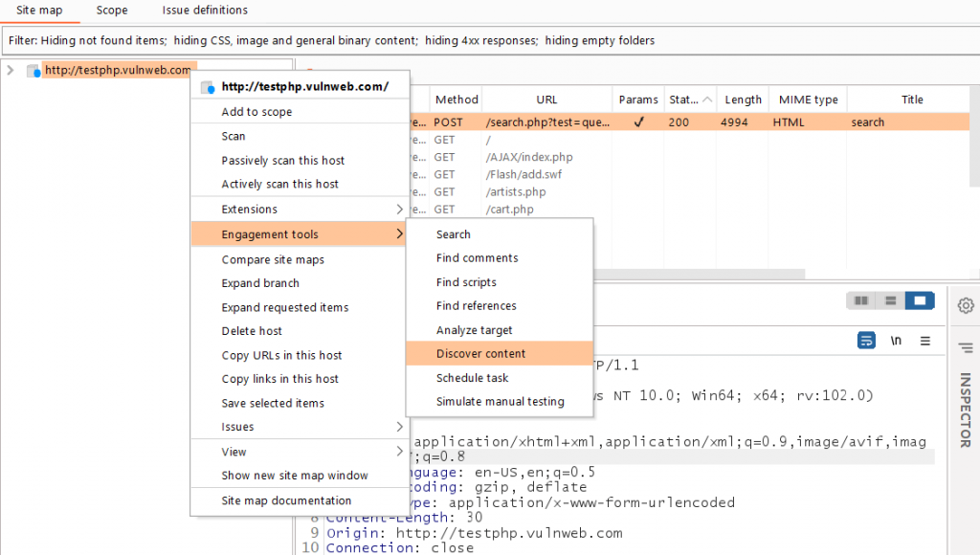This screenshot has height=555, width=980.
Task: Sort by the Status column arrow
Action: point(707,100)
